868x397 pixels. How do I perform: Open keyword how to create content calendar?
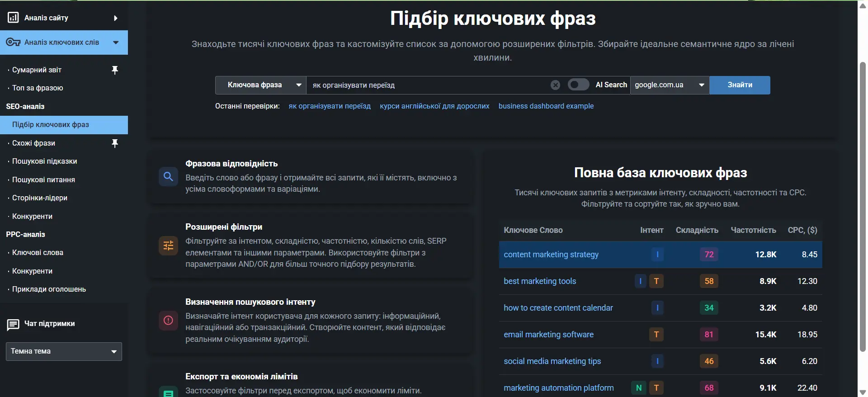[x=558, y=308]
